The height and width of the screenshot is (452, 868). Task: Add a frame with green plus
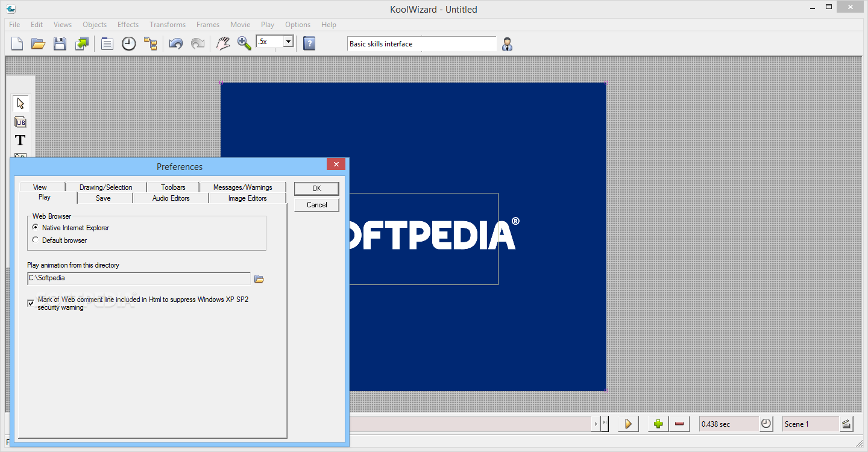[x=658, y=424]
